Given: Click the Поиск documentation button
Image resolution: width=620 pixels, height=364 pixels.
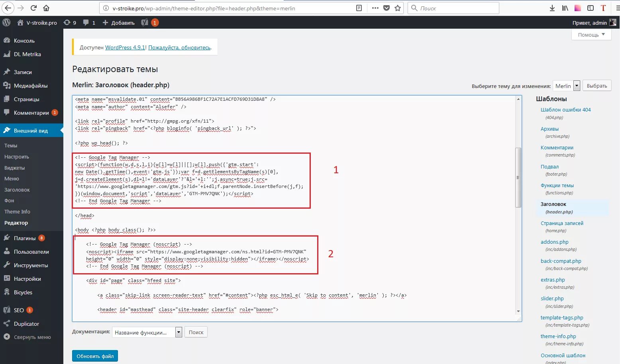Looking at the screenshot, I should (x=196, y=332).
